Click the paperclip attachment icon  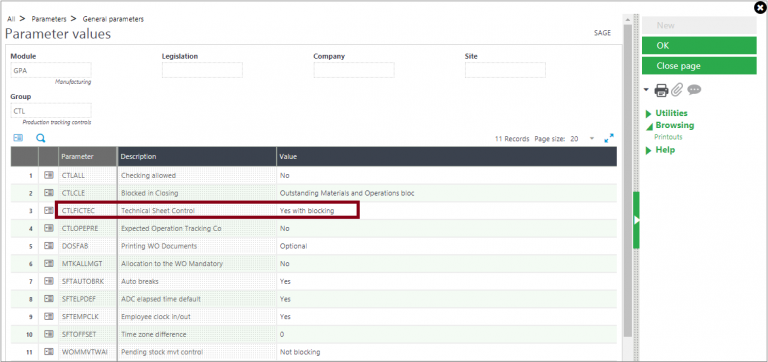(x=676, y=90)
